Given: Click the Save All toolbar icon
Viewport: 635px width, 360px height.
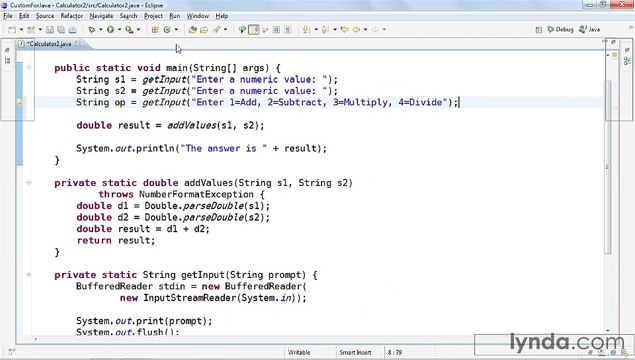Looking at the screenshot, I should coord(61,30).
